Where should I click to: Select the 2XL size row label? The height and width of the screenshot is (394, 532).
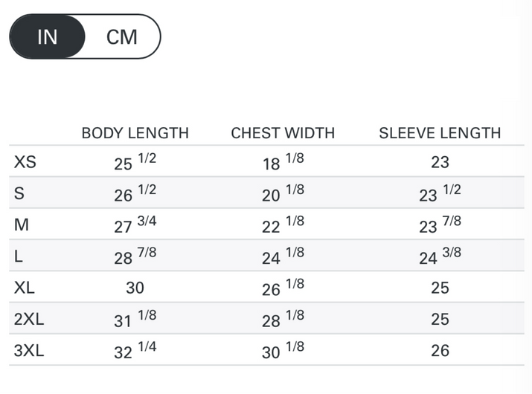coord(29,320)
